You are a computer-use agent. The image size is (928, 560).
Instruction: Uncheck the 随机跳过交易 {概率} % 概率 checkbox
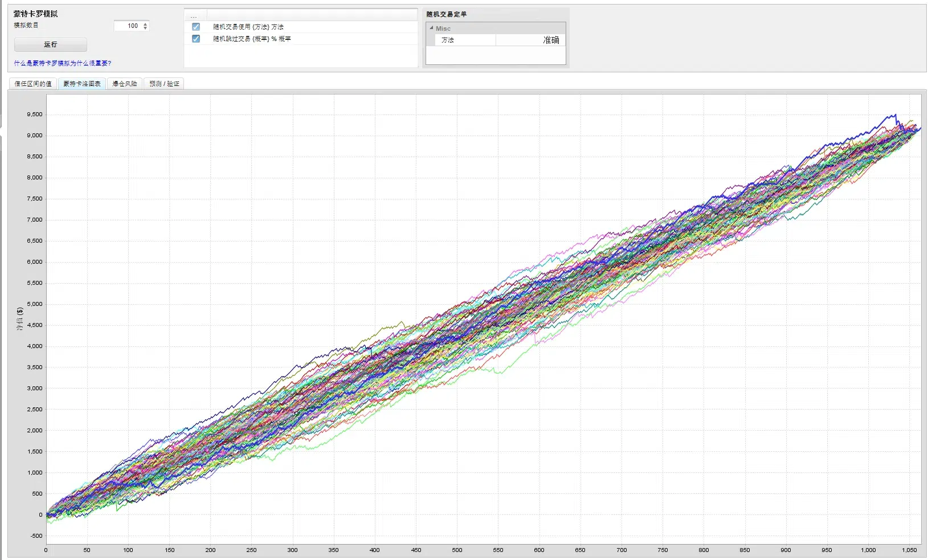(x=196, y=39)
